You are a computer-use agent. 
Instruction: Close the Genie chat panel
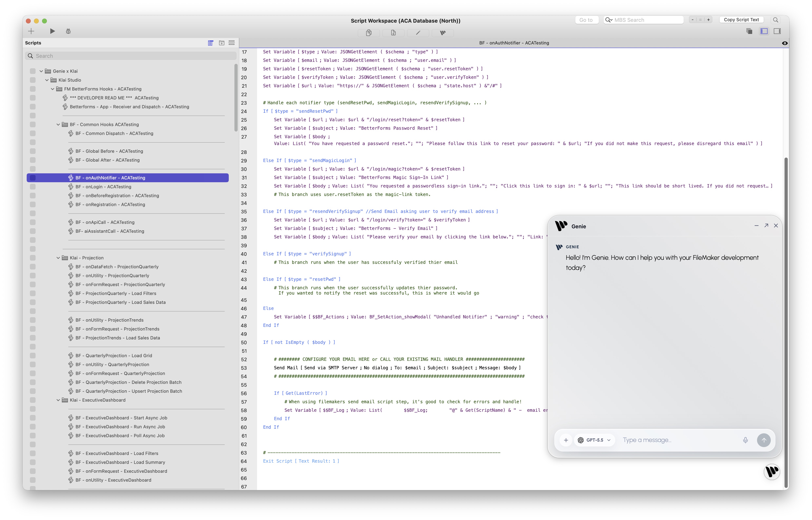776,226
